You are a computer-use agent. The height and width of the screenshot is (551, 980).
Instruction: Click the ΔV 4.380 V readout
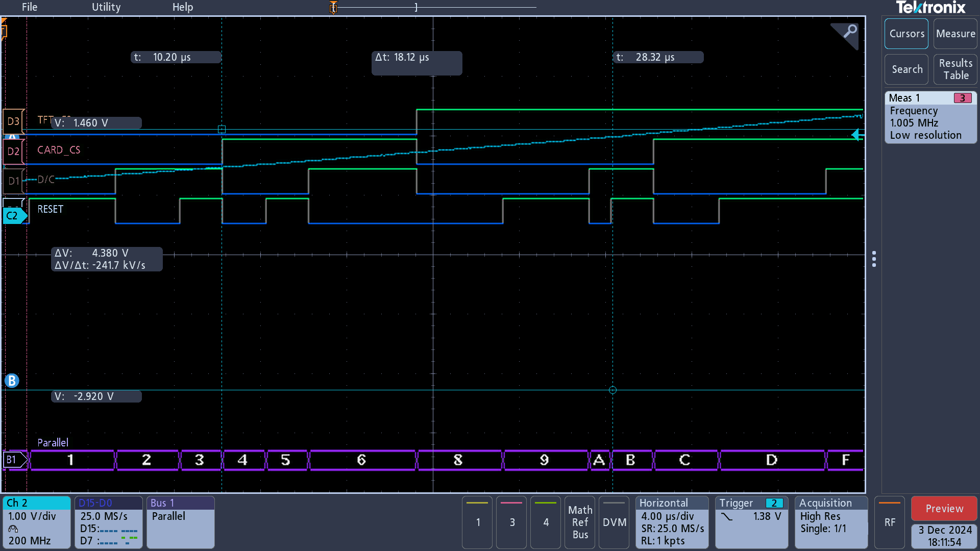coord(107,259)
